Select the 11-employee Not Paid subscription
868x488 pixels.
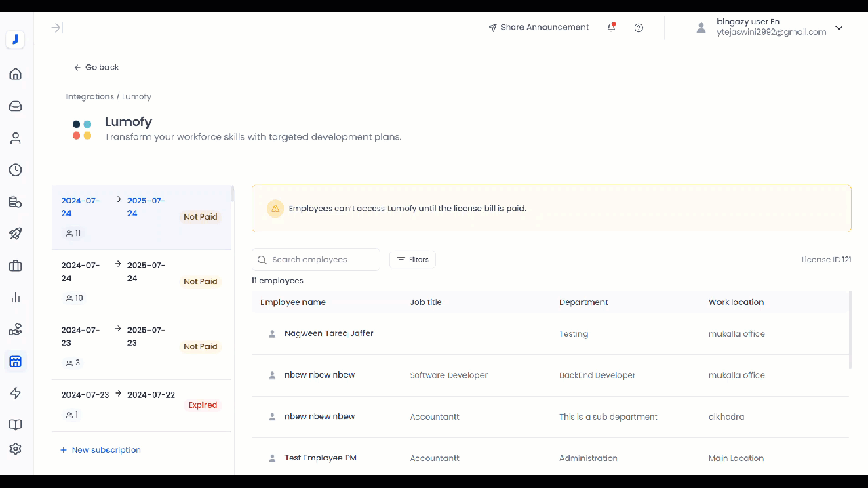(x=142, y=217)
